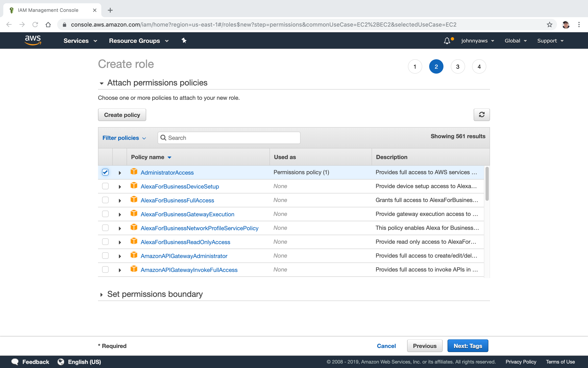Image resolution: width=588 pixels, height=368 pixels.
Task: Click AlexaForBusinessDeviceSetup policy box icon
Action: tap(134, 185)
